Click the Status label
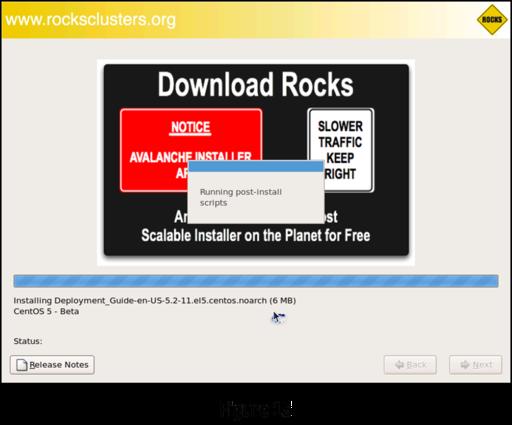This screenshot has height=425, width=512. [28, 341]
